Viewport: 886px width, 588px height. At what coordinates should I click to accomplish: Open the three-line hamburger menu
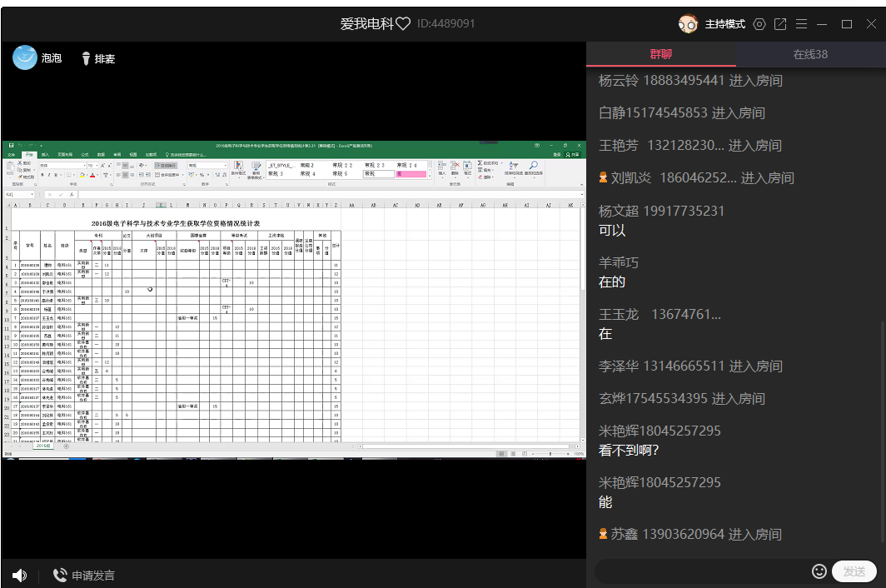(x=801, y=24)
